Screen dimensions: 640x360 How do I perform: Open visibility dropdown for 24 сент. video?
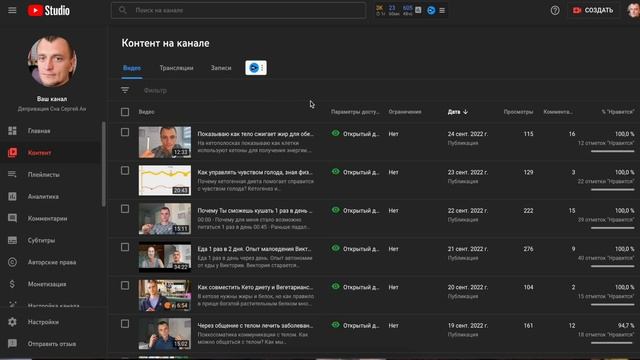click(355, 134)
